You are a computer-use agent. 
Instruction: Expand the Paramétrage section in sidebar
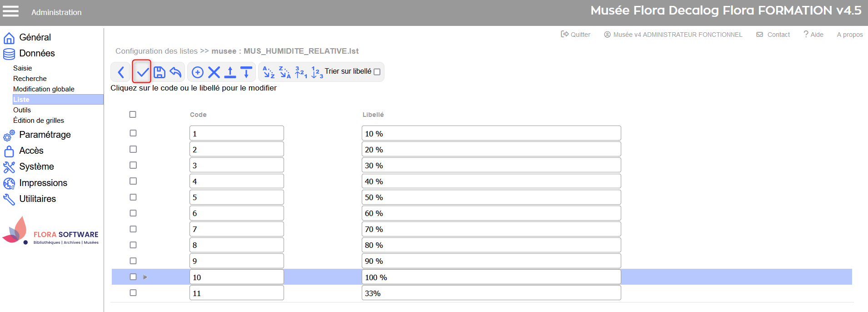point(45,135)
